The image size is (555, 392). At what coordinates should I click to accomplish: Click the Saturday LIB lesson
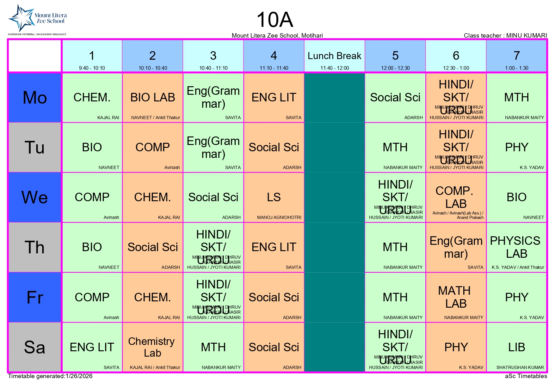point(516,347)
